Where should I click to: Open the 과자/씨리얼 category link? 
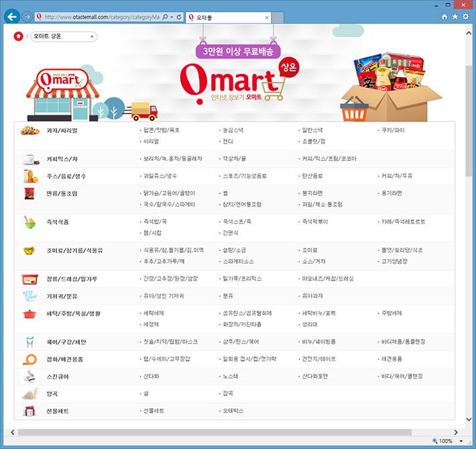pyautogui.click(x=62, y=130)
